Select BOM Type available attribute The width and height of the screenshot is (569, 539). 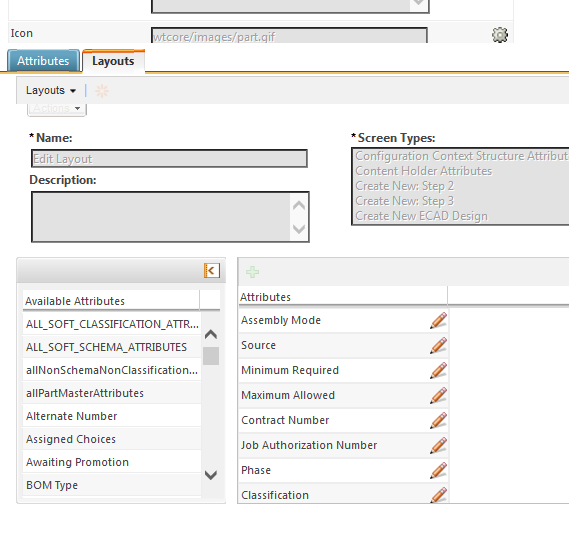(112, 485)
